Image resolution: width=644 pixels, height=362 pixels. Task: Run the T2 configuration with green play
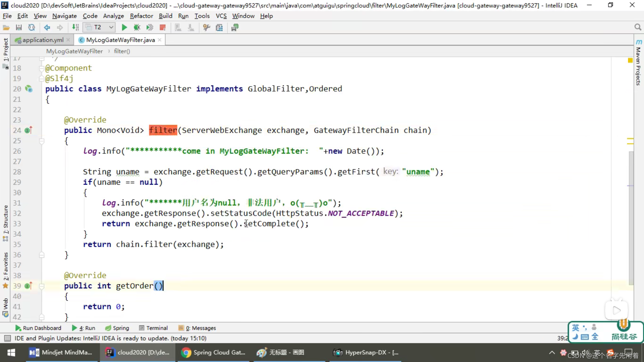point(124,27)
